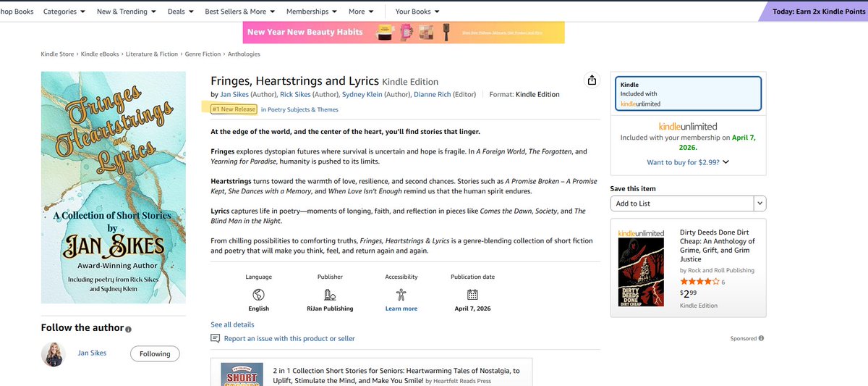Open author Rick Sikes link
868x386 pixels.
tap(297, 94)
